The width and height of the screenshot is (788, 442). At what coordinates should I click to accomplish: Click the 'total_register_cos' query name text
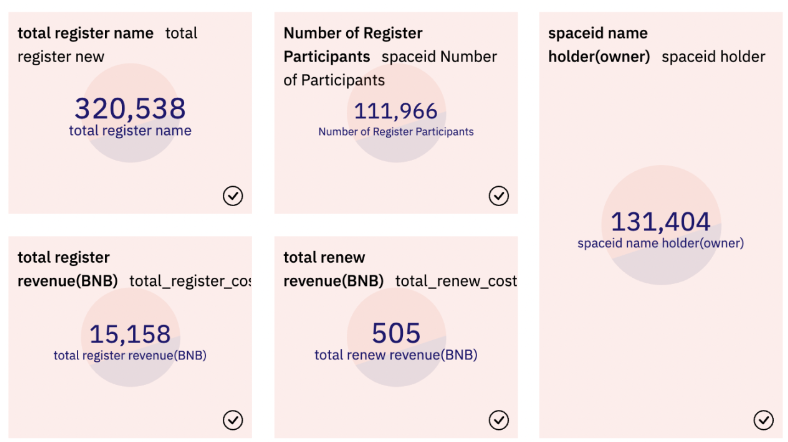190,281
